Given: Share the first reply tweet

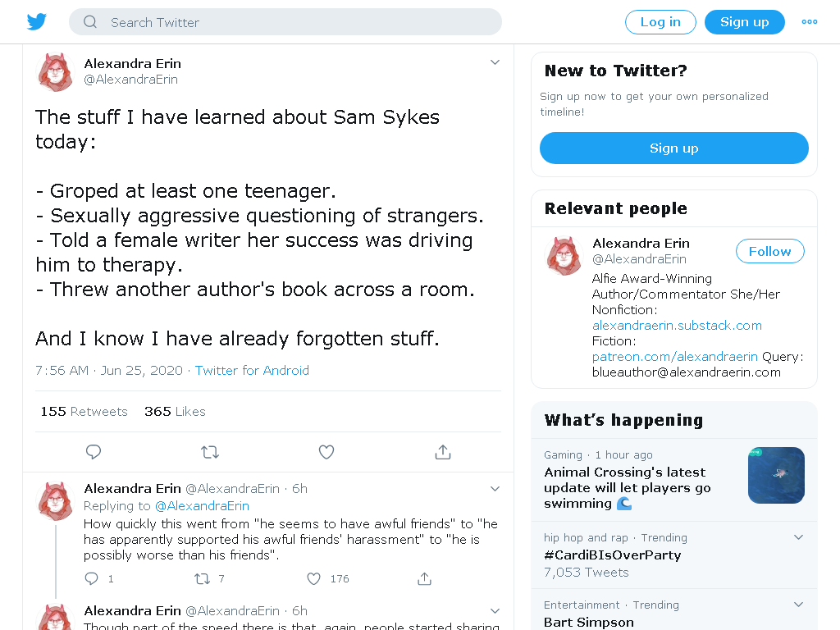Looking at the screenshot, I should 424,578.
